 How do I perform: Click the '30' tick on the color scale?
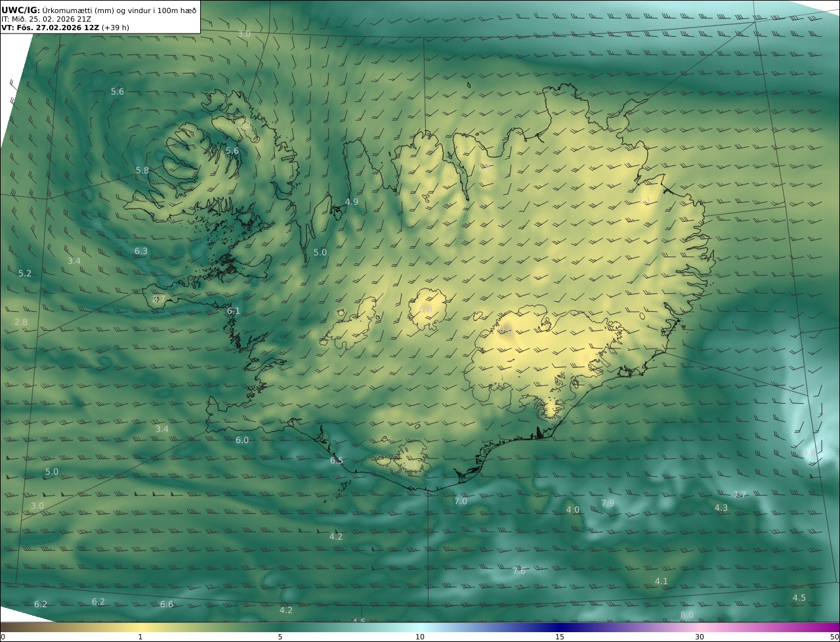(x=700, y=637)
